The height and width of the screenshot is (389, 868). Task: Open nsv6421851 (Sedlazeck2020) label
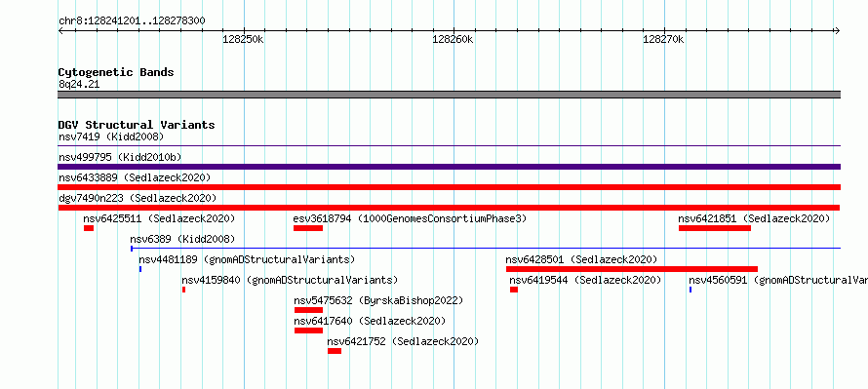click(755, 218)
